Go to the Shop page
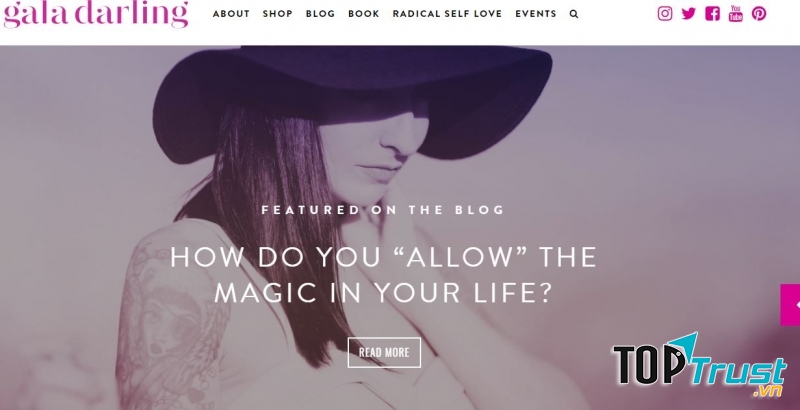 click(278, 14)
